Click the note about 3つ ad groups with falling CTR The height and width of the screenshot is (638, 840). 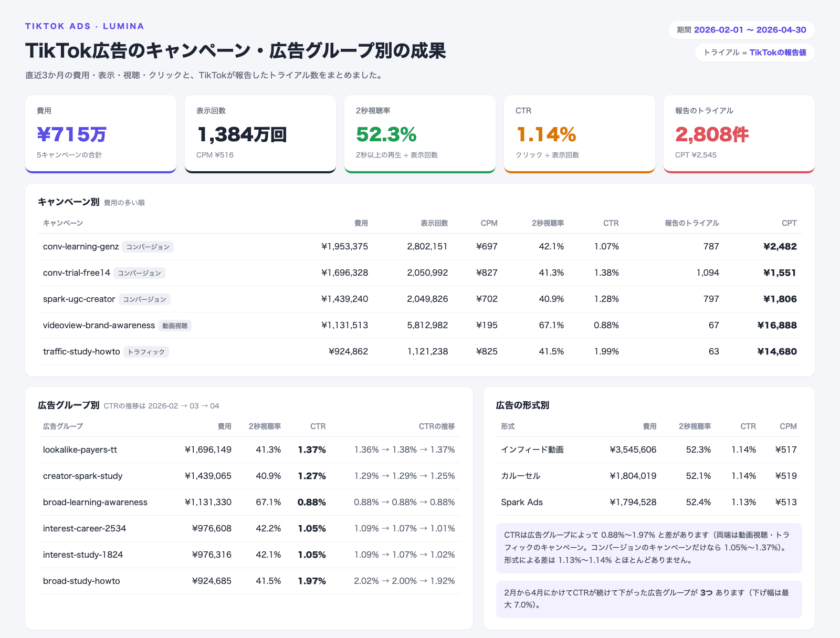pos(649,599)
